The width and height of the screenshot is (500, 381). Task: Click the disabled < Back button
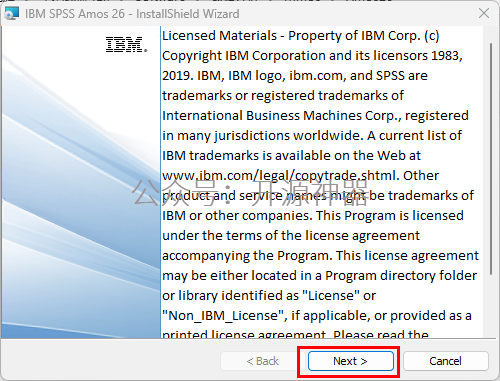point(262,361)
